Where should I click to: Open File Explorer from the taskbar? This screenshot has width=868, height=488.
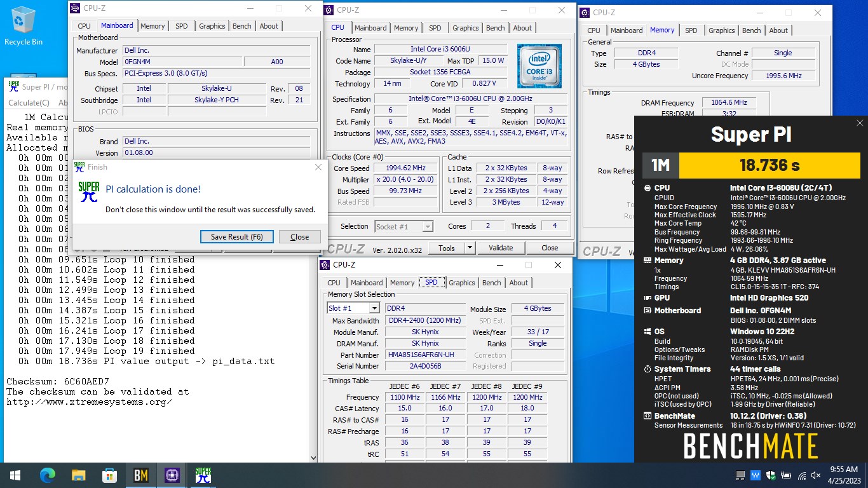(x=78, y=475)
